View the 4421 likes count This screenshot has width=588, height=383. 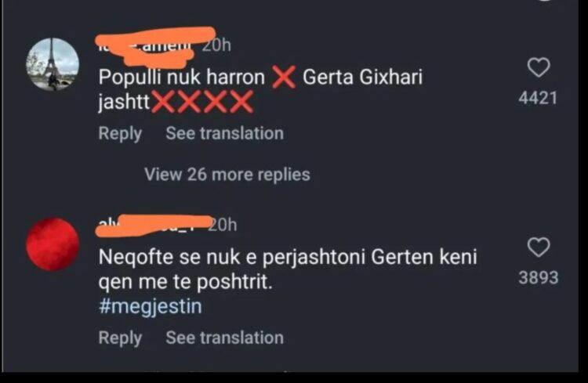pyautogui.click(x=538, y=98)
